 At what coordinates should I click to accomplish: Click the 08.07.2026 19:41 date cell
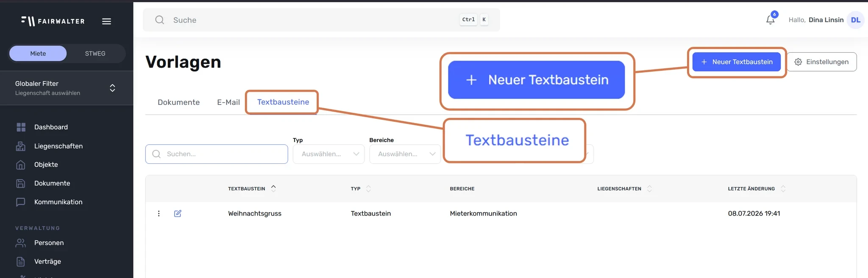tap(754, 213)
